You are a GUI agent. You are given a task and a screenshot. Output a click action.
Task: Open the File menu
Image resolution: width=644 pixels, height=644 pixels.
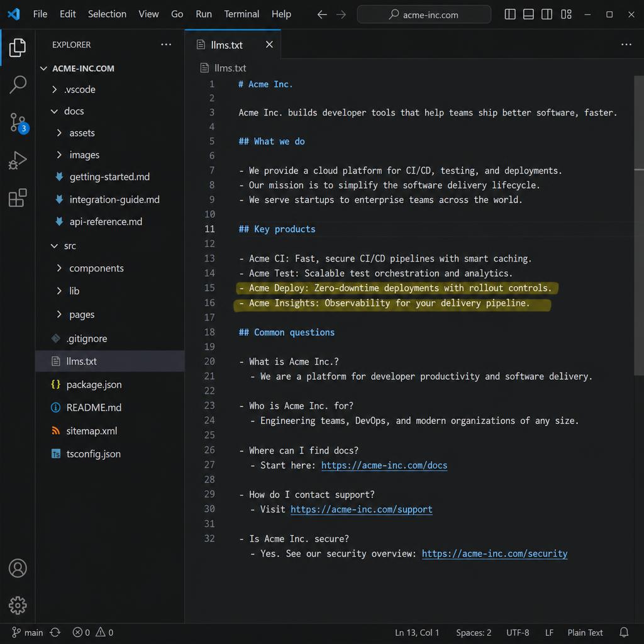pyautogui.click(x=40, y=14)
